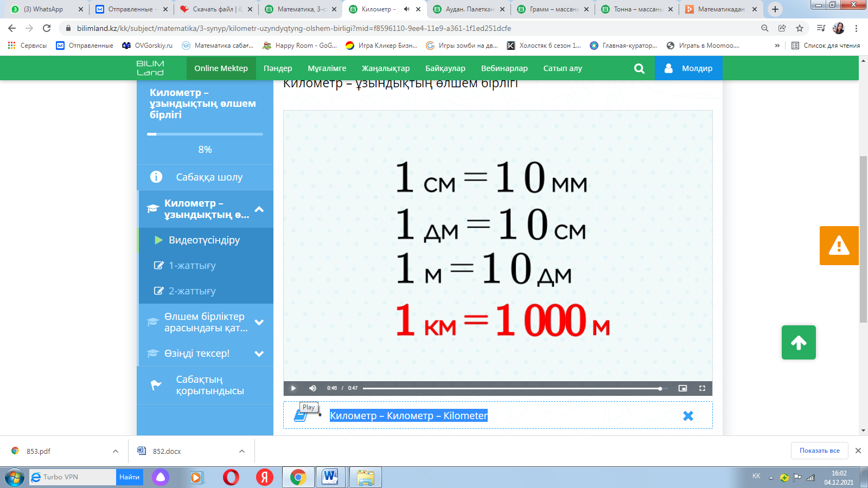Screen dimensions: 868x488
Task: Open downloaded file 853.pdf
Action: [x=38, y=451]
